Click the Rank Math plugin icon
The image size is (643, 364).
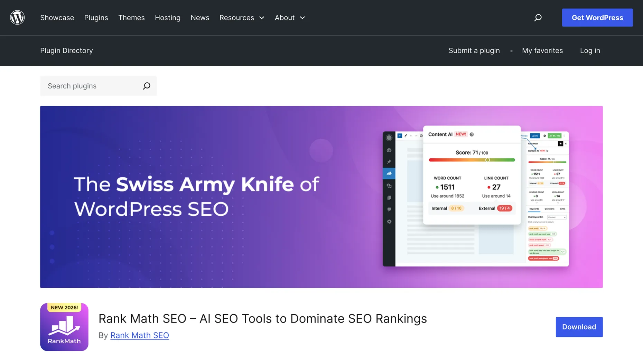point(64,327)
